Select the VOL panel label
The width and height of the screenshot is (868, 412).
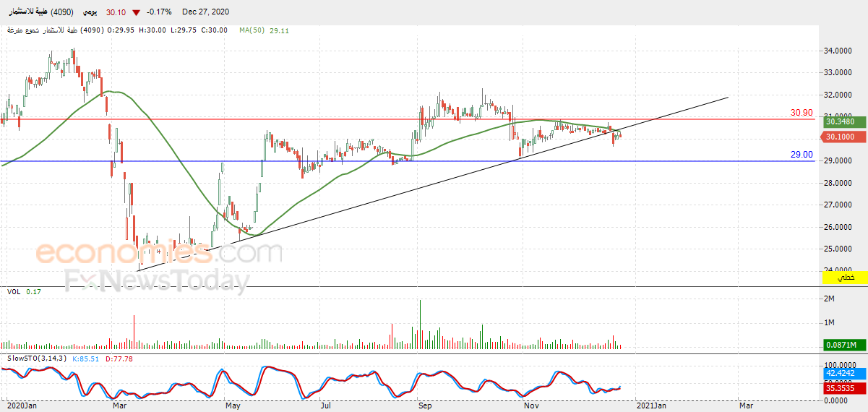[x=13, y=291]
